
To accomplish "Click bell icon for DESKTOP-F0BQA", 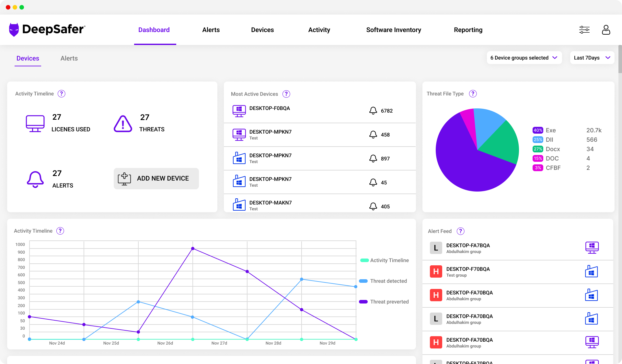I will tap(373, 111).
